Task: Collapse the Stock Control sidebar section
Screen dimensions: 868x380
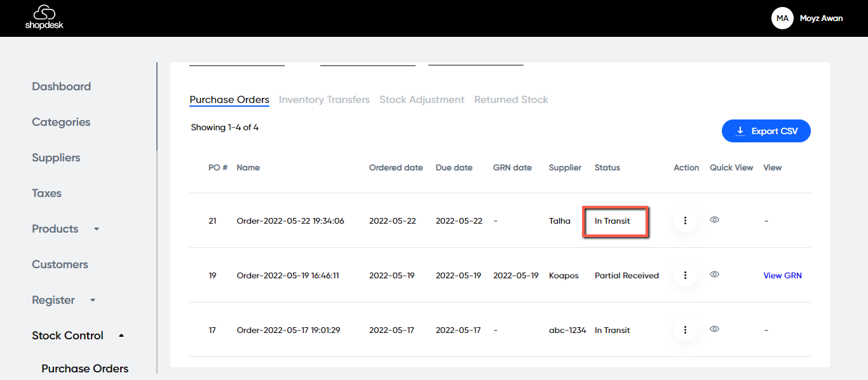Action: click(x=121, y=336)
